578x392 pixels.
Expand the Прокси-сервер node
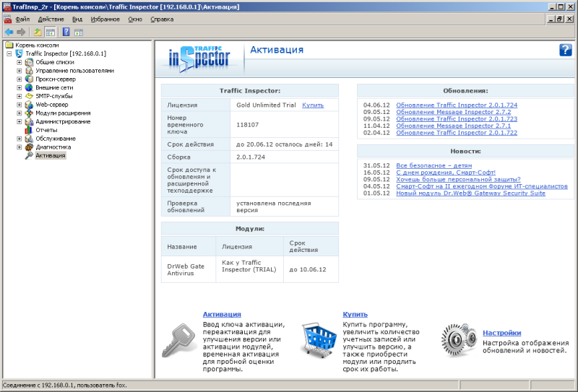pos(20,79)
